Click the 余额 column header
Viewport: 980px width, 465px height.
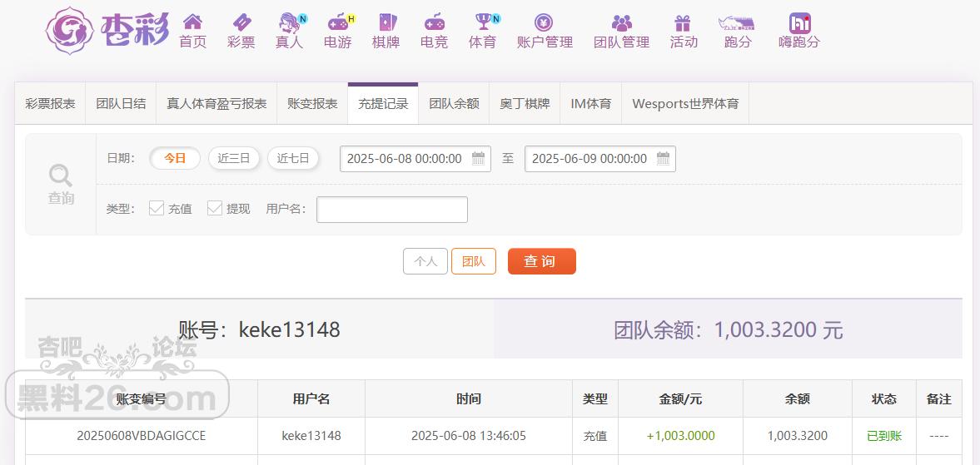[x=798, y=398]
